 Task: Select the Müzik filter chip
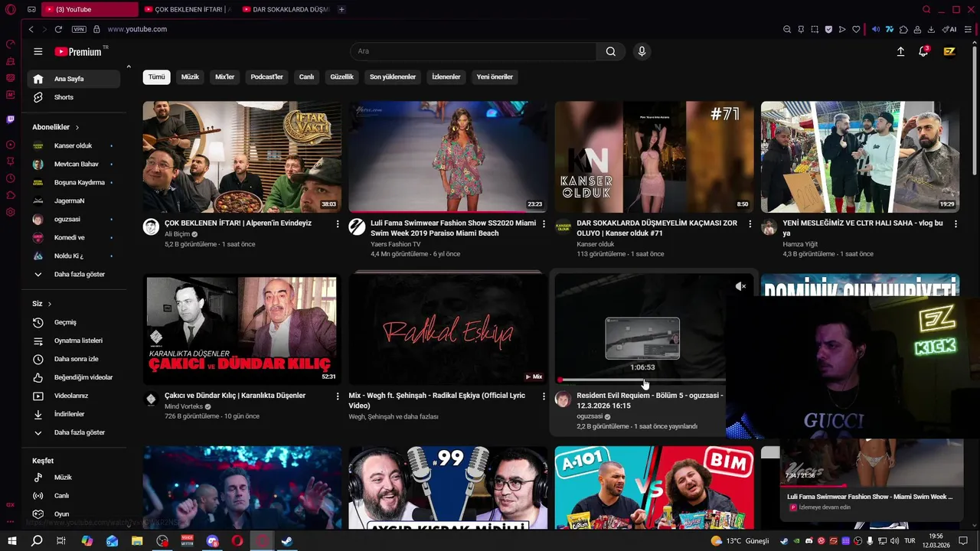pos(190,77)
